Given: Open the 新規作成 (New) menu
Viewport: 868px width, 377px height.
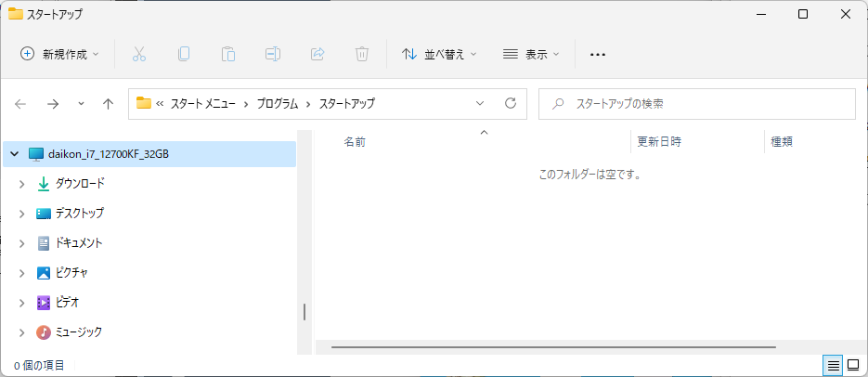Looking at the screenshot, I should pyautogui.click(x=59, y=54).
